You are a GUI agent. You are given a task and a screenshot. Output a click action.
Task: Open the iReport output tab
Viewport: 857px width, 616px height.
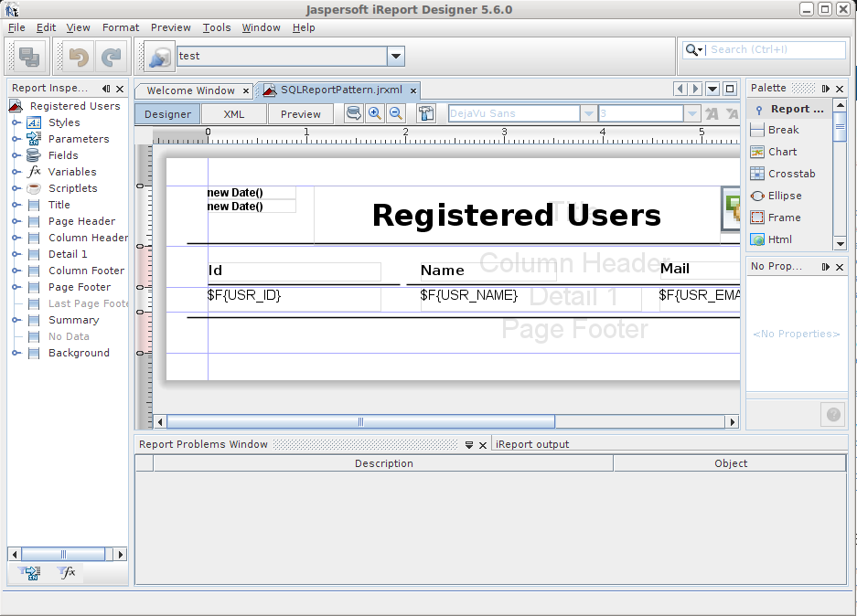coord(532,444)
